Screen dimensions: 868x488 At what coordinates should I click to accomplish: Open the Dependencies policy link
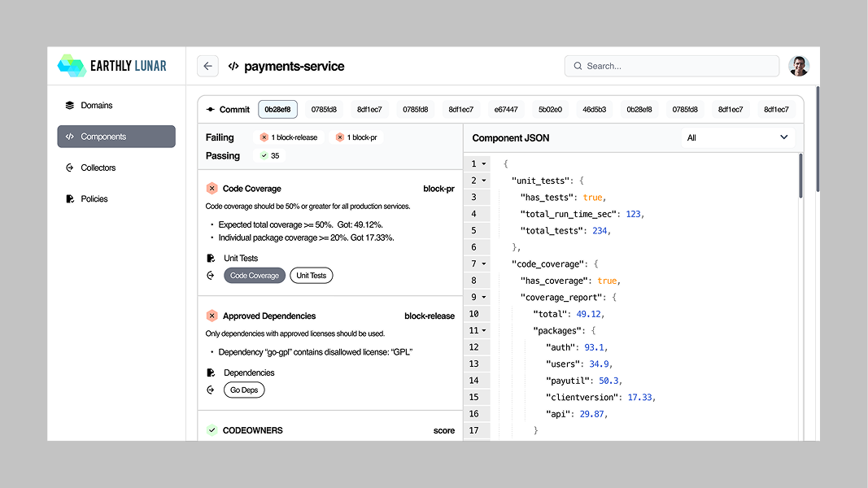[249, 373]
